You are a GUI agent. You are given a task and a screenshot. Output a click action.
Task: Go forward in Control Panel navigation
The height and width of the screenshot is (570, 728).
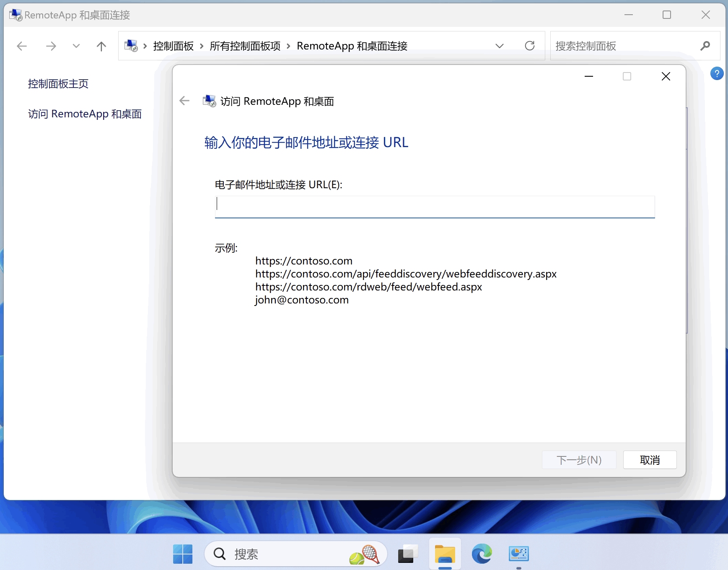pos(51,46)
